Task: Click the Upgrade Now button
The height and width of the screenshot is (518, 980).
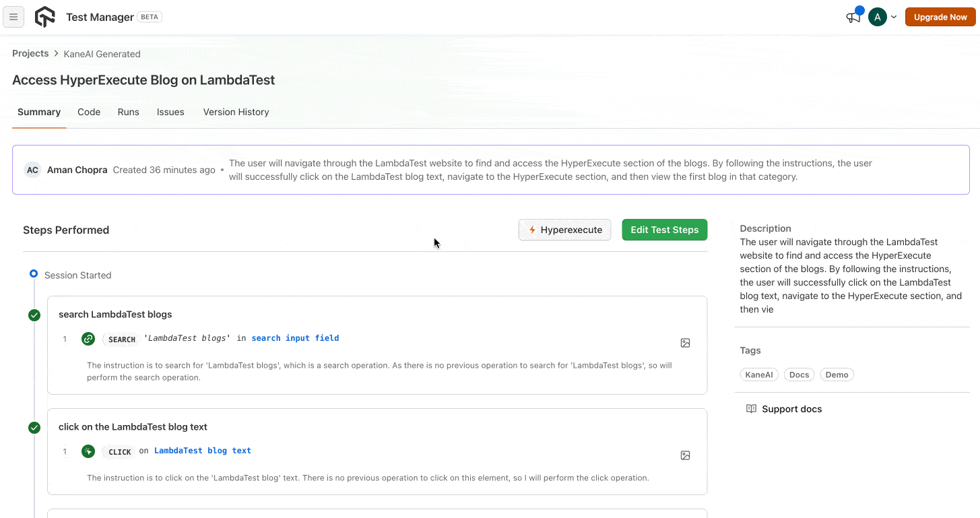Action: pos(940,18)
